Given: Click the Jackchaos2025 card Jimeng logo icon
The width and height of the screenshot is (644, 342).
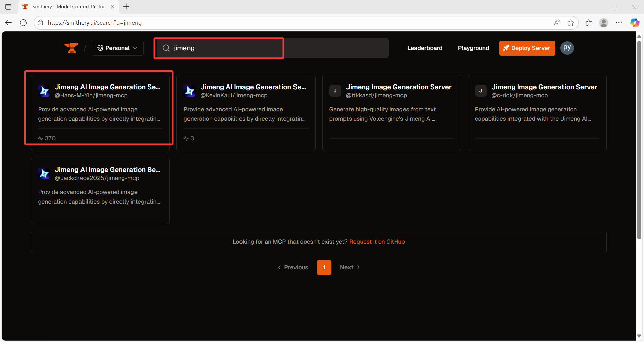Looking at the screenshot, I should 44,173.
